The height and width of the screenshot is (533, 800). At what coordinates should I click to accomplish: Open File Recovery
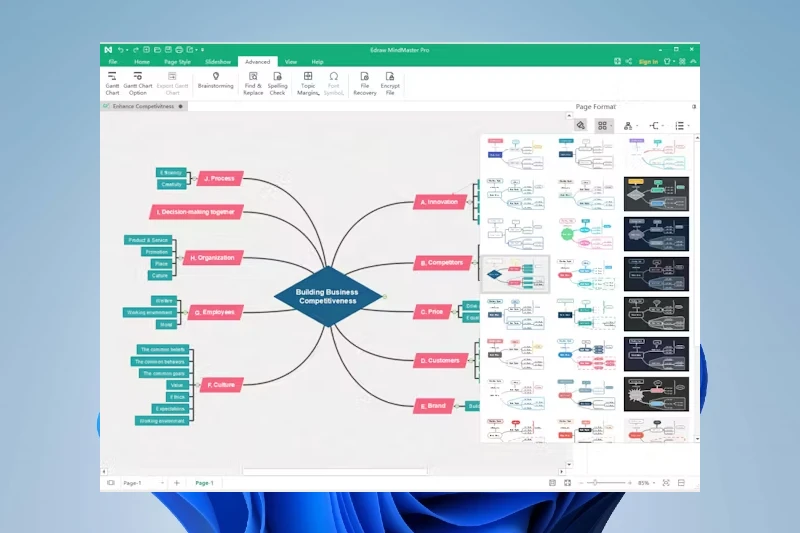(x=365, y=82)
